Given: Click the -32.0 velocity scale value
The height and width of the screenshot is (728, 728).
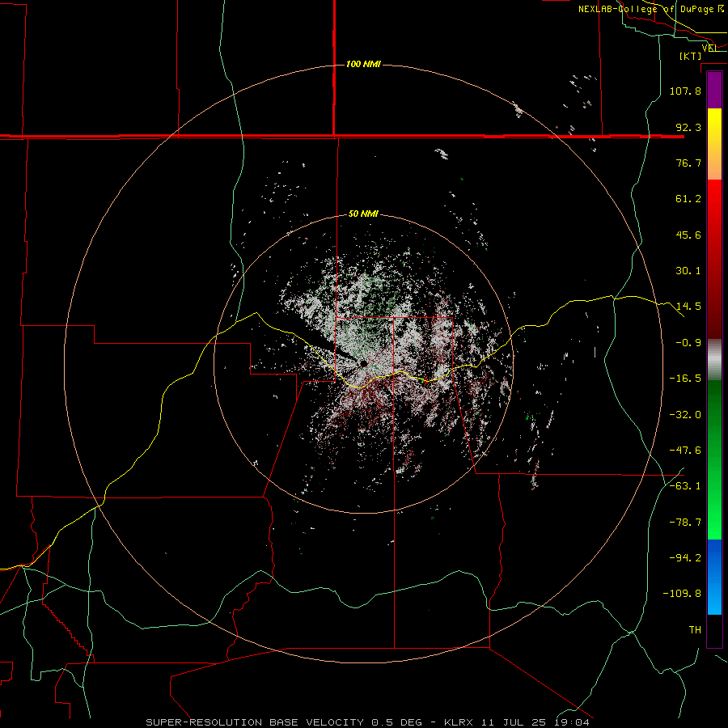Looking at the screenshot, I should coord(685,415).
